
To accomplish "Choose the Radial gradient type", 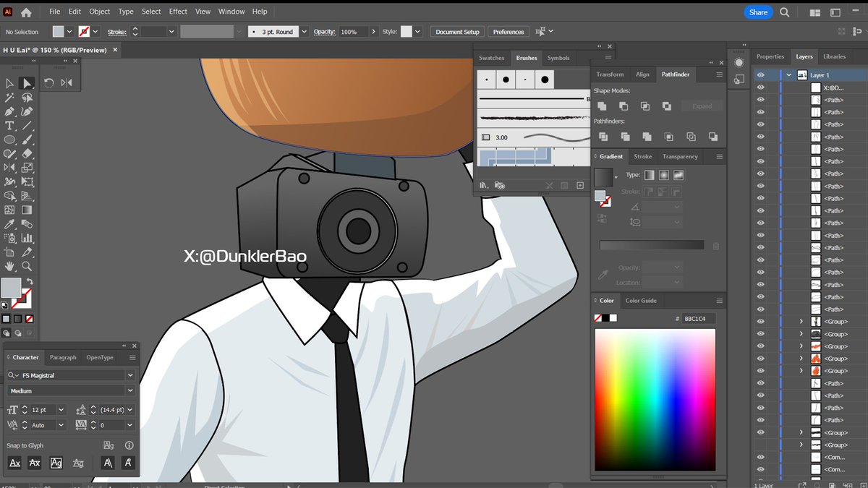I will pyautogui.click(x=664, y=175).
